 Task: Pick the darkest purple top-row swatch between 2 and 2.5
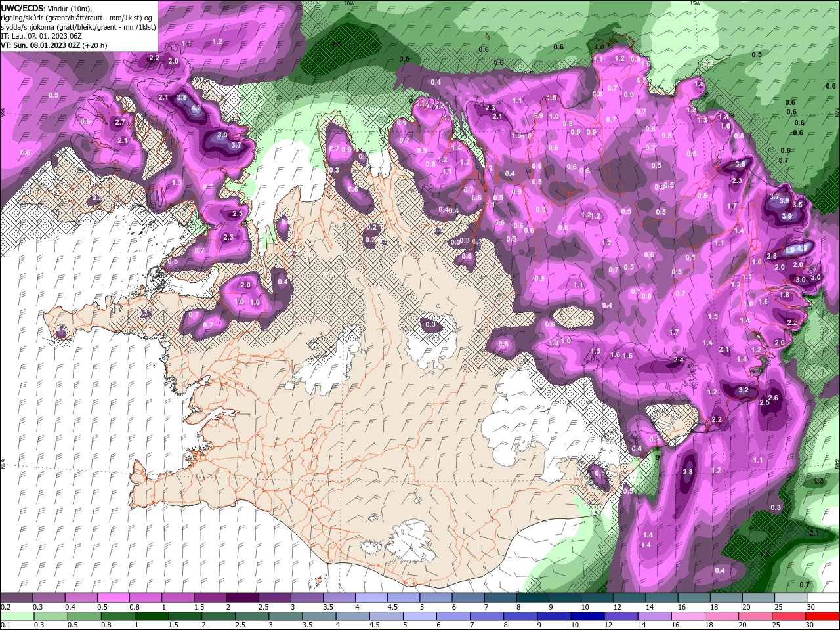pyautogui.click(x=241, y=598)
